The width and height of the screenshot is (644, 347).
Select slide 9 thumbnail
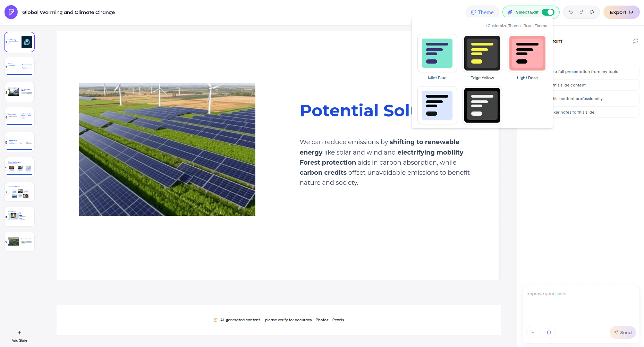19,242
